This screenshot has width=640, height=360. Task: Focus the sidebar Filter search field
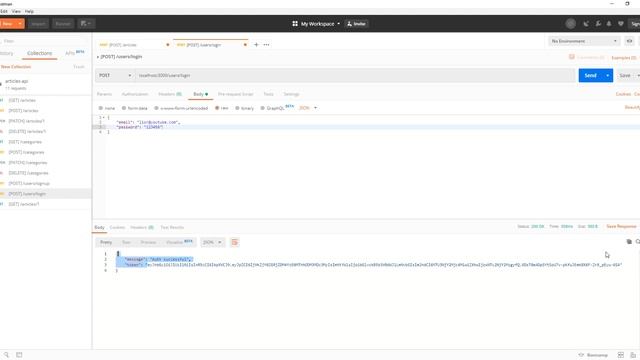[45, 41]
